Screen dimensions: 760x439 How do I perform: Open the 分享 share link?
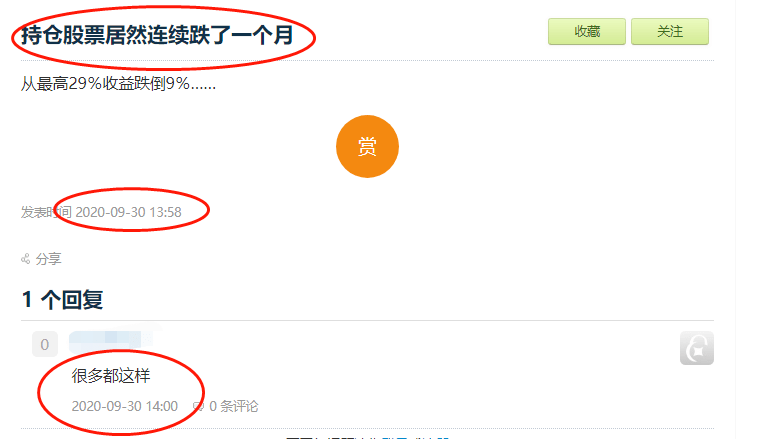48,259
